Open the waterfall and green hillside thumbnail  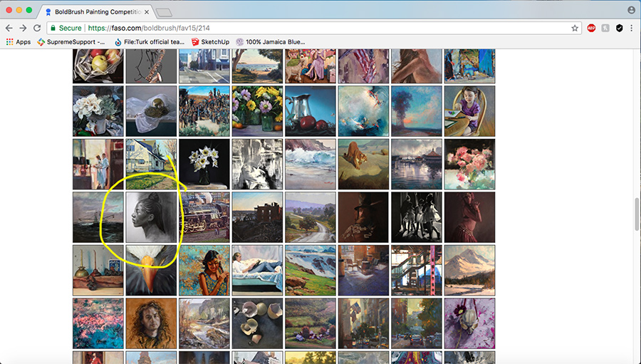(311, 271)
